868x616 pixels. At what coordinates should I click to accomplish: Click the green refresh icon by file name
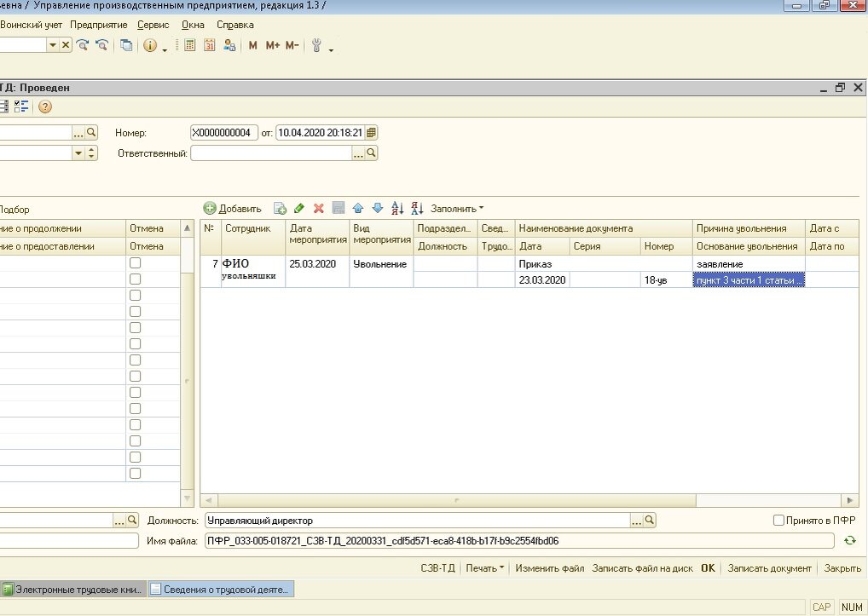pos(850,541)
